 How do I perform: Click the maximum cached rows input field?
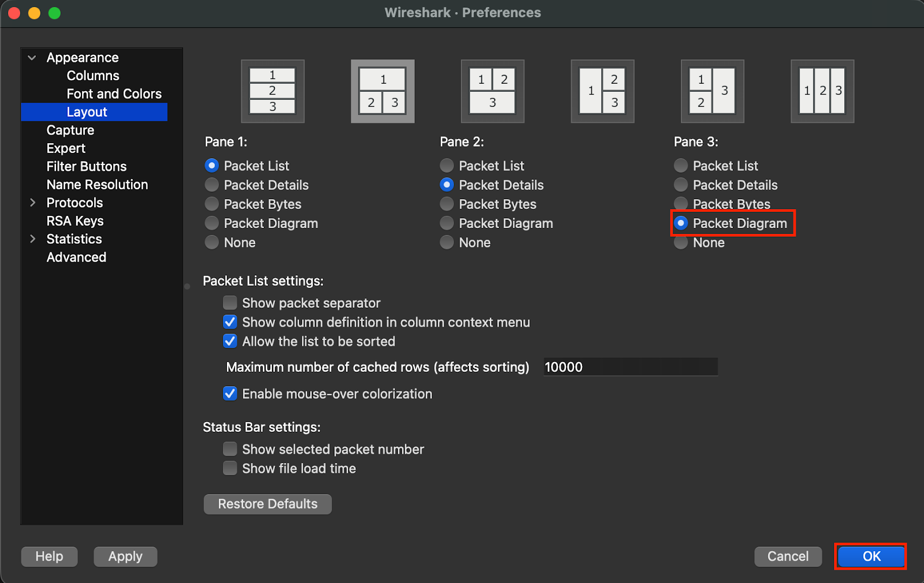coord(631,367)
